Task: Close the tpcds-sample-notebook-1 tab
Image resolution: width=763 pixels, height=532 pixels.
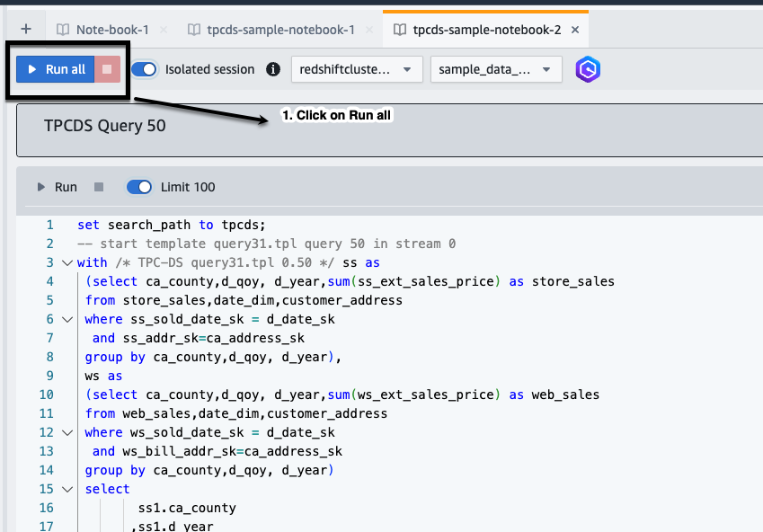Action: point(369,30)
